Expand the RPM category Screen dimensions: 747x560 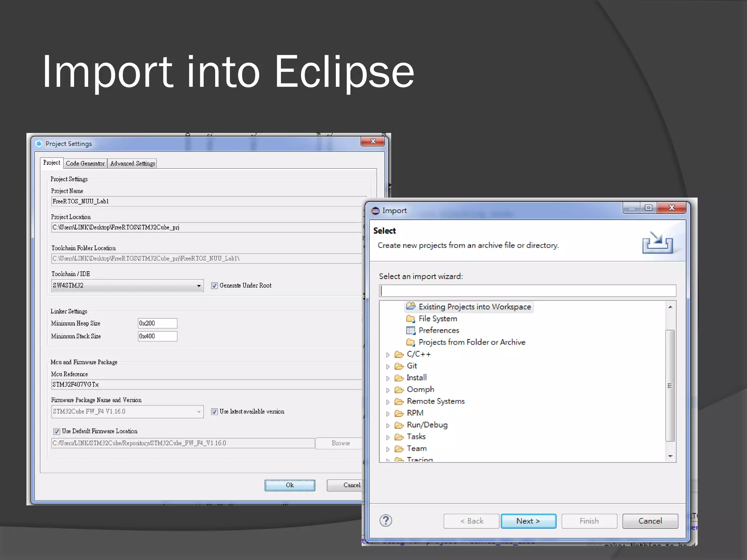pyautogui.click(x=388, y=414)
